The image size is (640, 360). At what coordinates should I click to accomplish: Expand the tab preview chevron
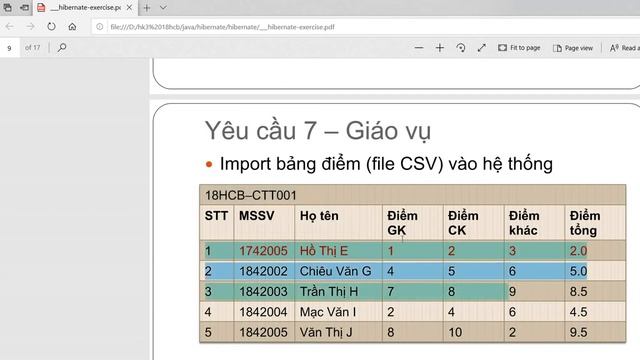[x=163, y=7]
